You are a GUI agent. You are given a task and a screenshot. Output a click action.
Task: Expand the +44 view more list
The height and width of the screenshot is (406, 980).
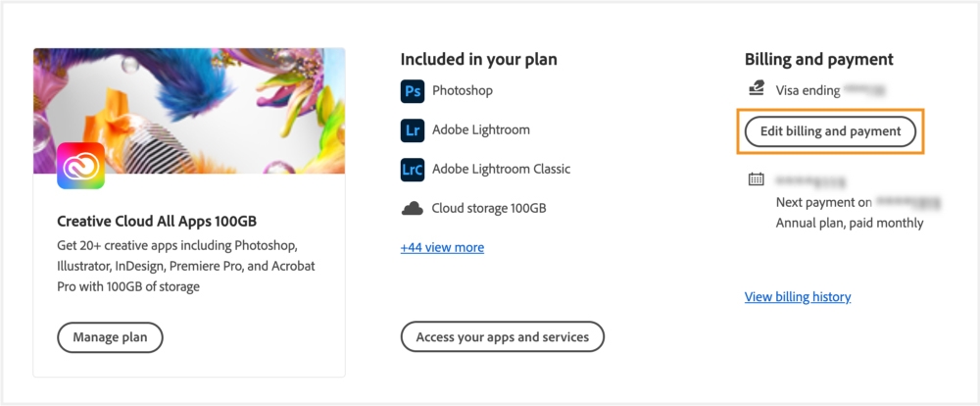point(442,247)
